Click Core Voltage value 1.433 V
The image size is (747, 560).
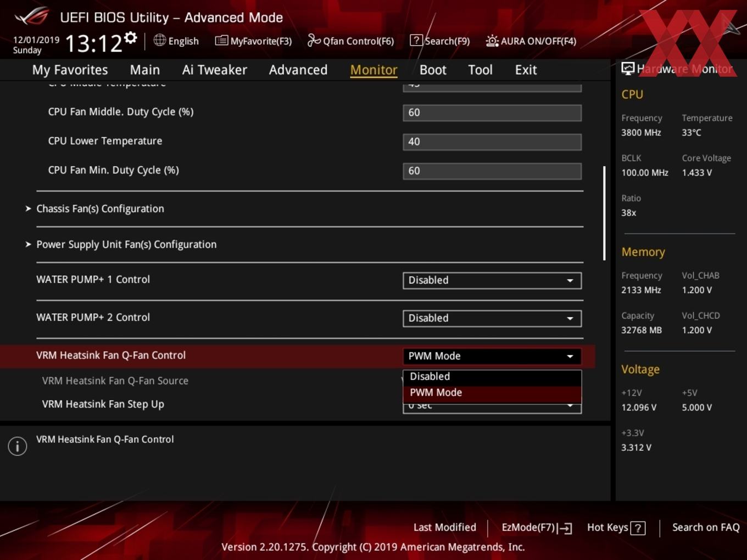pyautogui.click(x=696, y=172)
